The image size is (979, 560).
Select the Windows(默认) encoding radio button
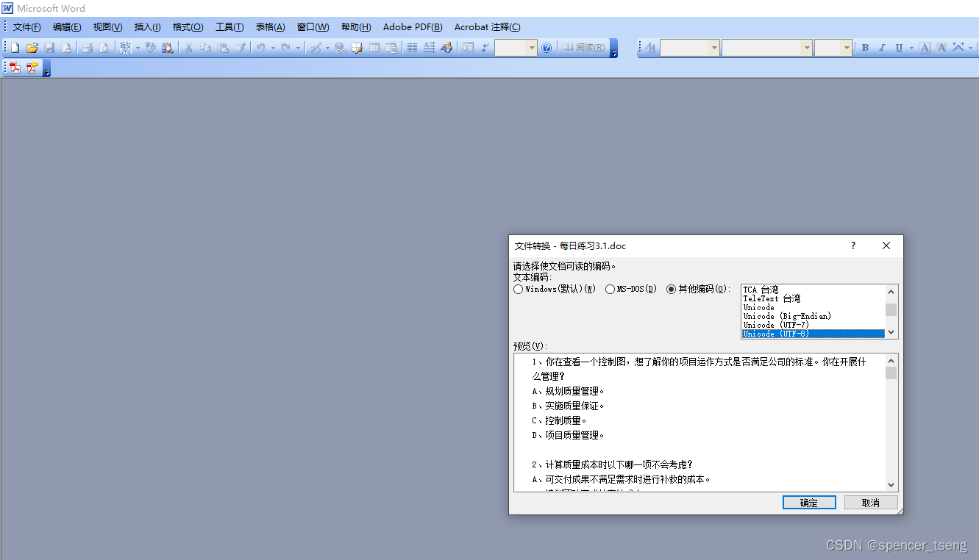point(518,289)
